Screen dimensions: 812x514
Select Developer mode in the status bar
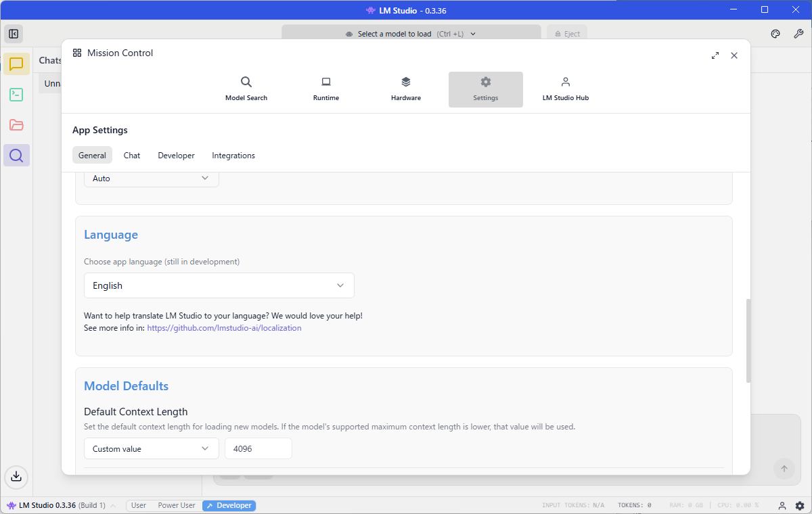click(229, 505)
